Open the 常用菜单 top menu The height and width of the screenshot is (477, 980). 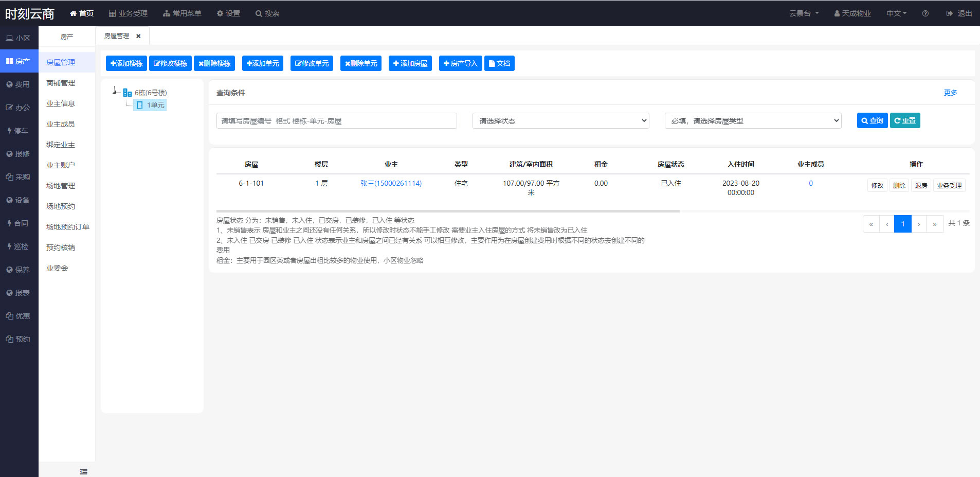(x=182, y=13)
